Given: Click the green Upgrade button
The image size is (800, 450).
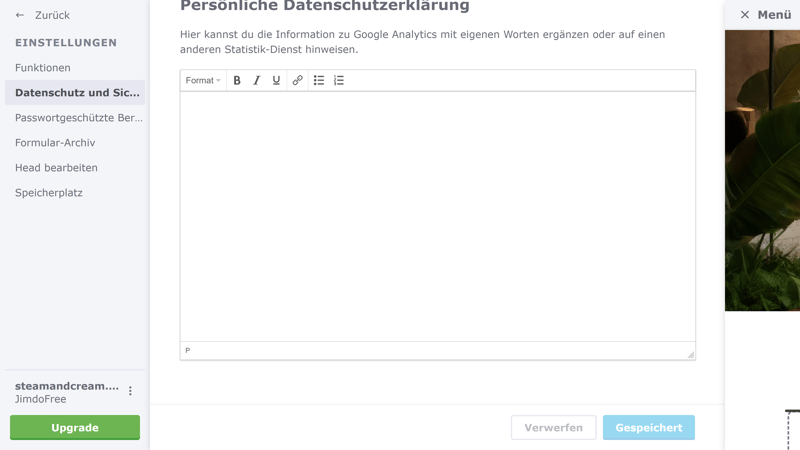Looking at the screenshot, I should point(75,428).
